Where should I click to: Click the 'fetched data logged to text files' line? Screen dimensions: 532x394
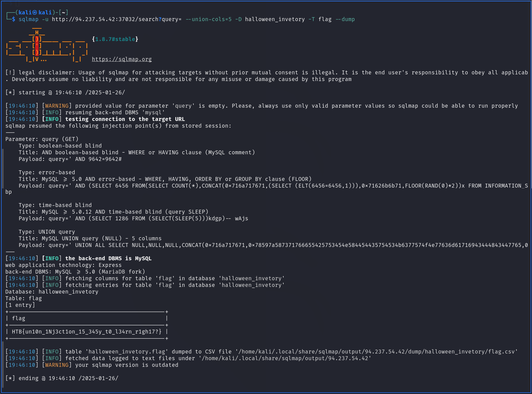[x=188, y=358]
